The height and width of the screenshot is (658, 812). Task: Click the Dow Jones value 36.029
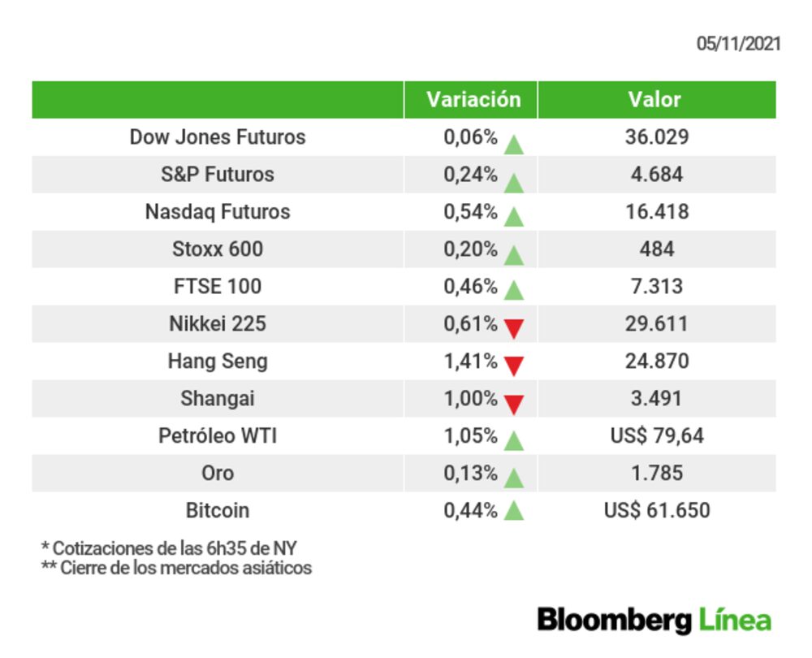[656, 137]
